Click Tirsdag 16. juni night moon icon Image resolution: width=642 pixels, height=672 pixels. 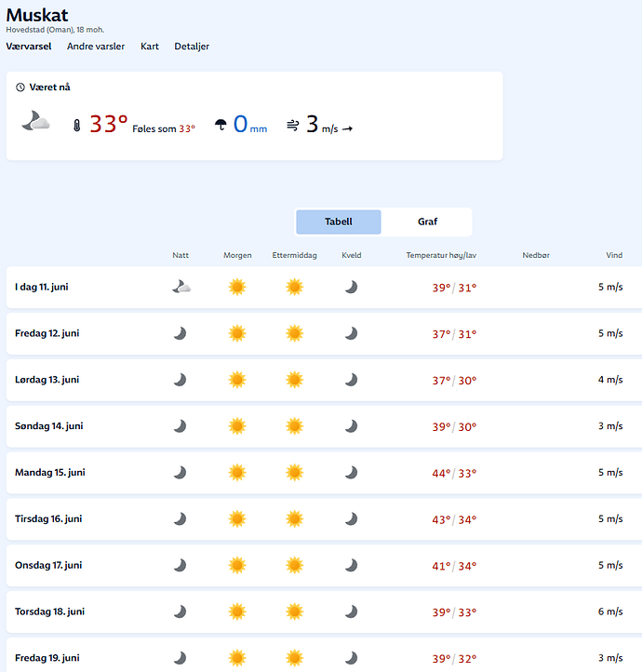pyautogui.click(x=180, y=518)
